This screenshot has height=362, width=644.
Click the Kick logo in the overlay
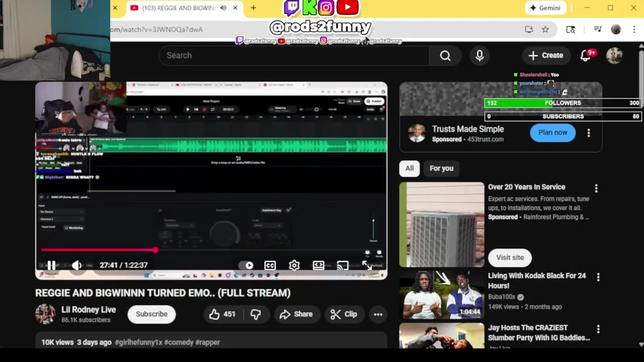click(309, 8)
